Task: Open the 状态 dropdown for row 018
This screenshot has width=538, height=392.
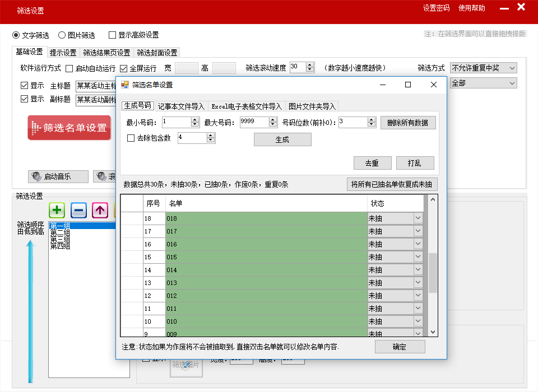Action: (x=418, y=218)
